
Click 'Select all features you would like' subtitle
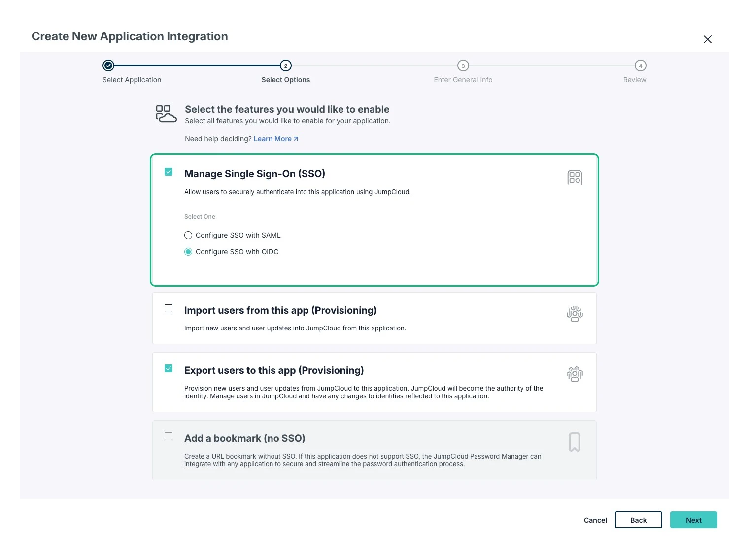(288, 121)
